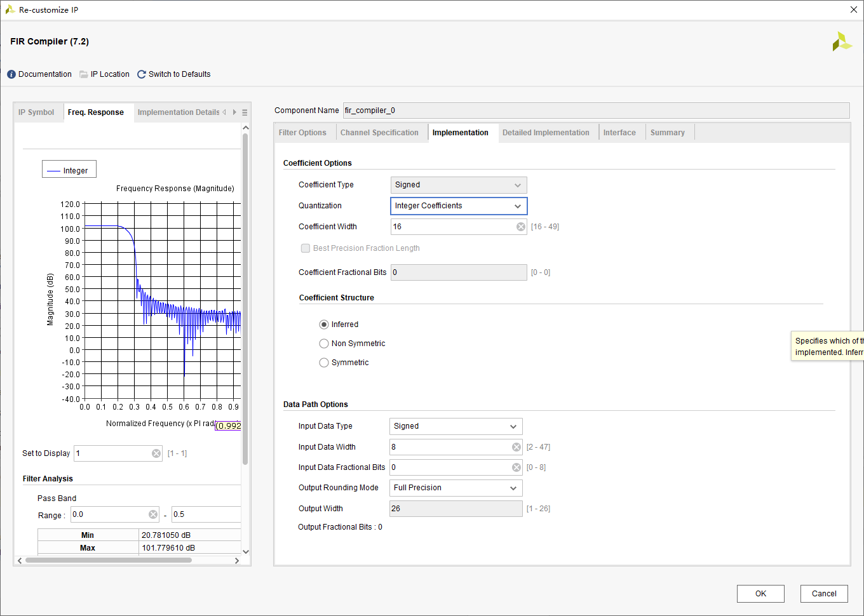Click the IP Location folder icon
Image resolution: width=864 pixels, height=616 pixels.
[x=84, y=74]
